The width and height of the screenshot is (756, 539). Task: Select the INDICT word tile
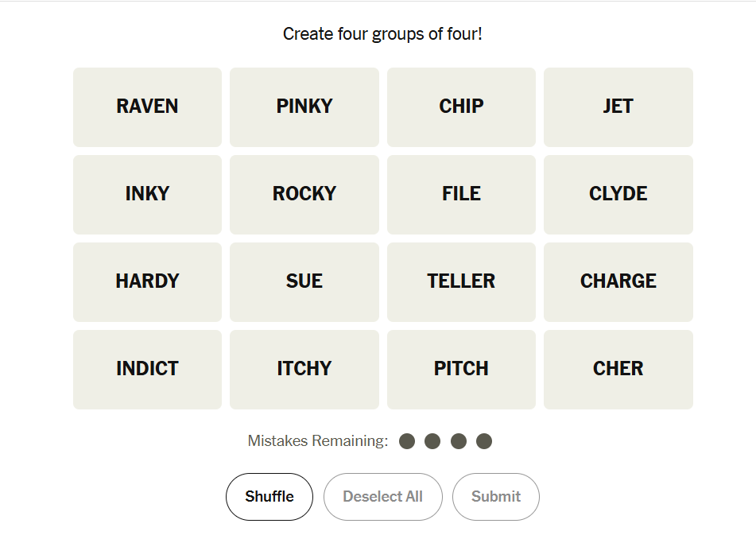click(147, 370)
